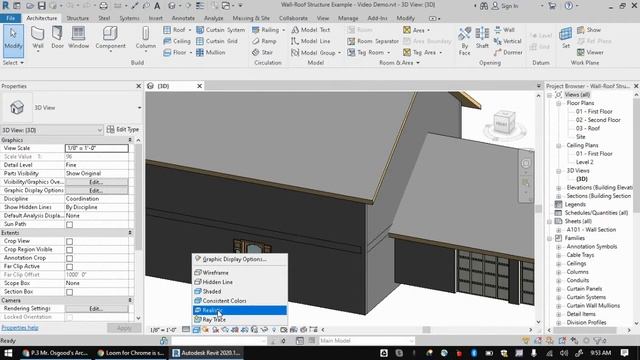Click the Edit Type button
640x360 pixels.
coord(123,129)
